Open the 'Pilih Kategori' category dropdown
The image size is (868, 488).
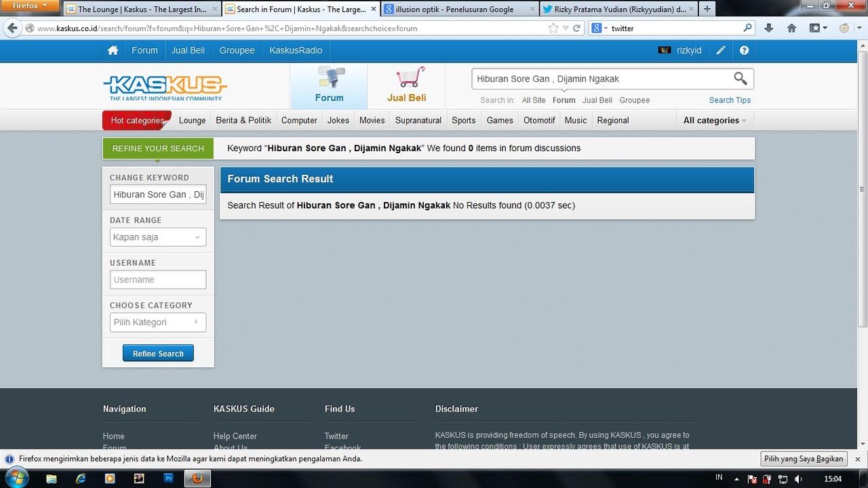coord(158,323)
